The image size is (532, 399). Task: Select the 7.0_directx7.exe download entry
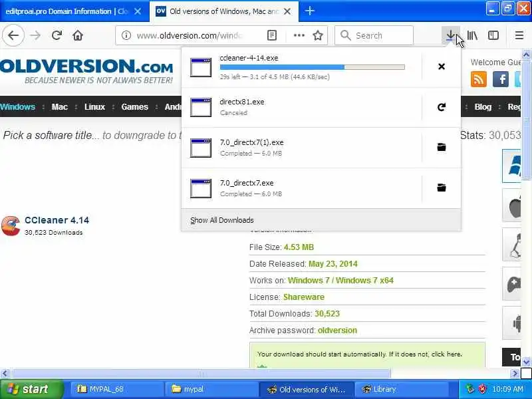pos(302,188)
